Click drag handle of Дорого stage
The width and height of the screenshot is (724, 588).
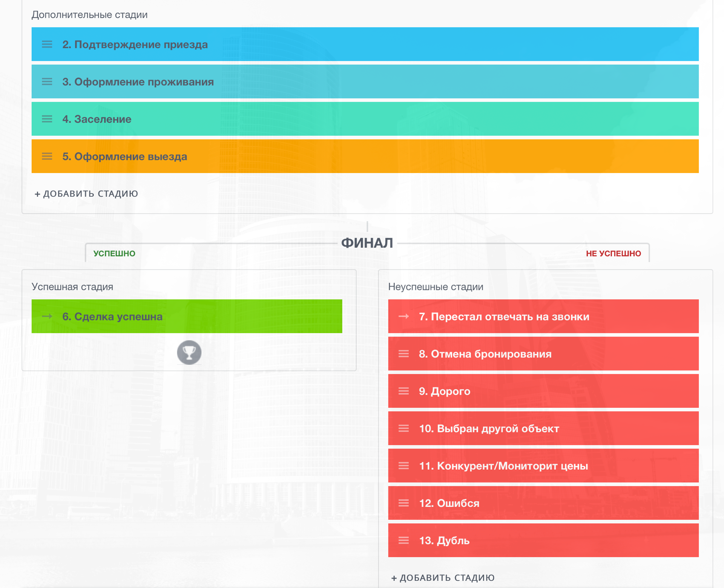(x=403, y=391)
